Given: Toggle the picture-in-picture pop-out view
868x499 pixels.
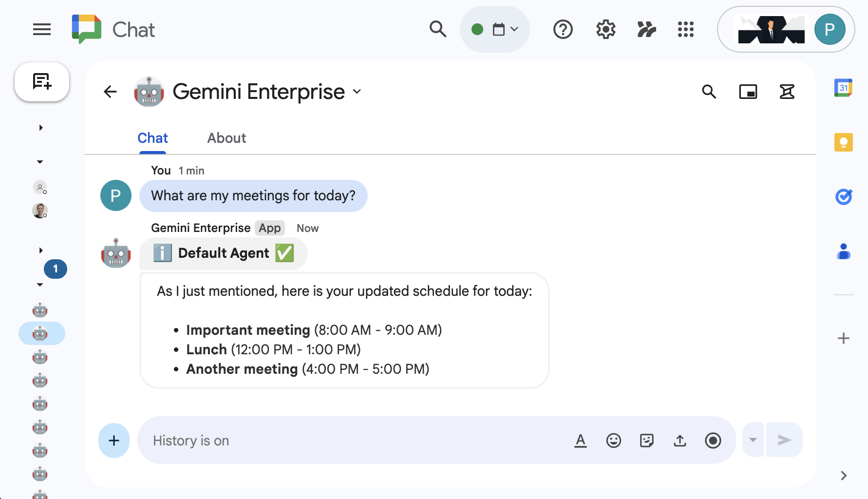Looking at the screenshot, I should click(x=748, y=92).
